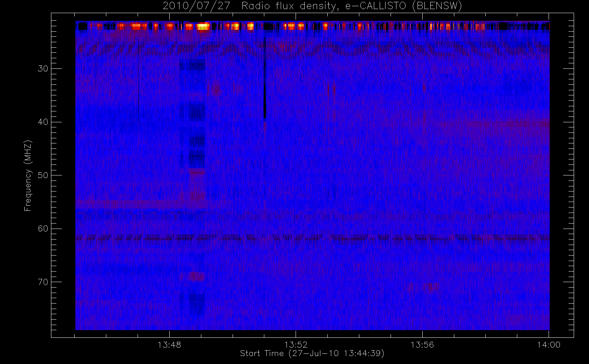
Task: Click the 40 MHz frequency tick label
Action: click(x=43, y=122)
